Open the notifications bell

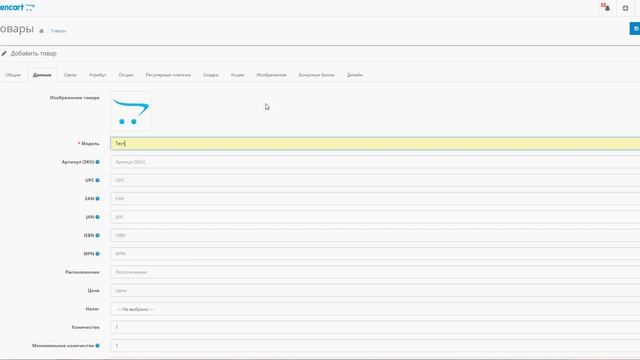(x=606, y=7)
